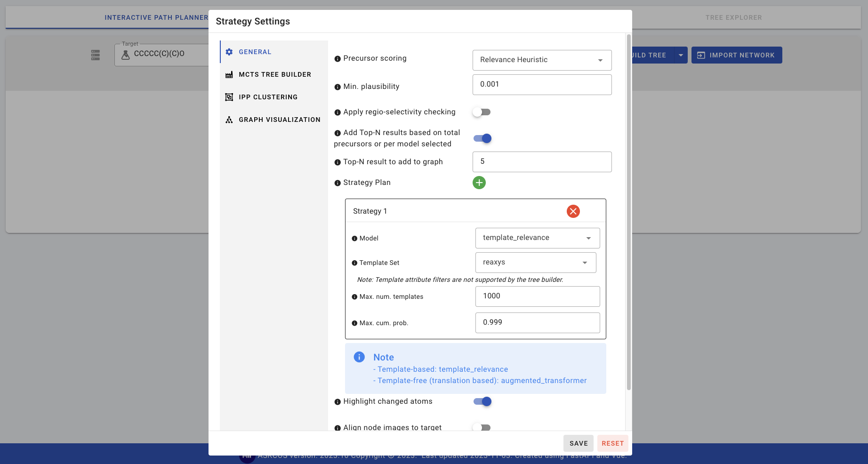Click the Build Tree button
Screen dimensions: 868x464
(x=652, y=55)
